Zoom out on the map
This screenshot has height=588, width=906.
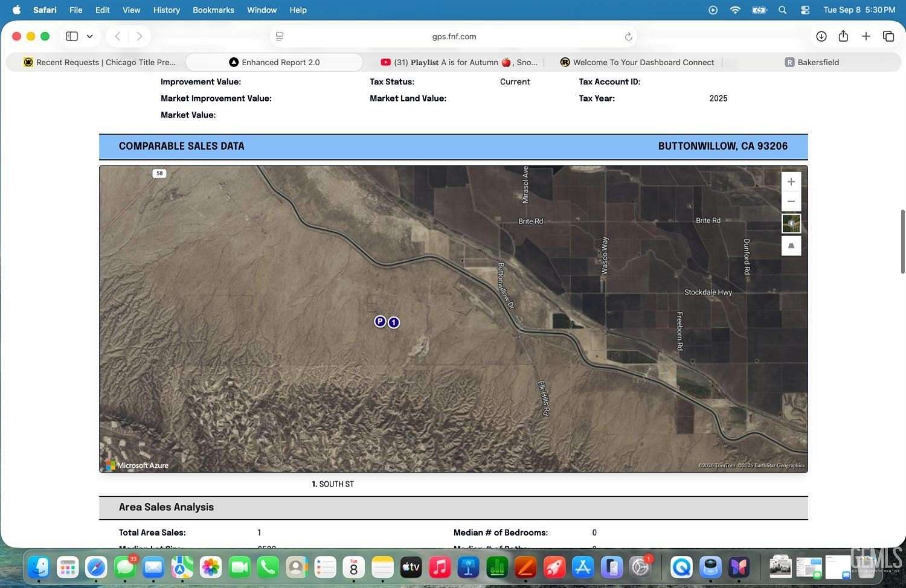[x=791, y=201]
